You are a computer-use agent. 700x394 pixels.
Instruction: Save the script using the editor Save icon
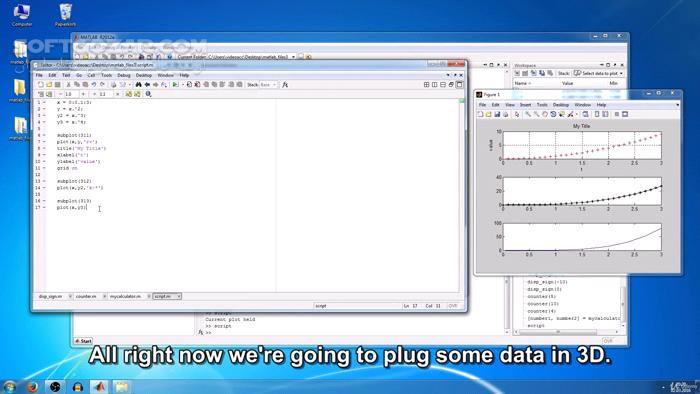[57, 84]
